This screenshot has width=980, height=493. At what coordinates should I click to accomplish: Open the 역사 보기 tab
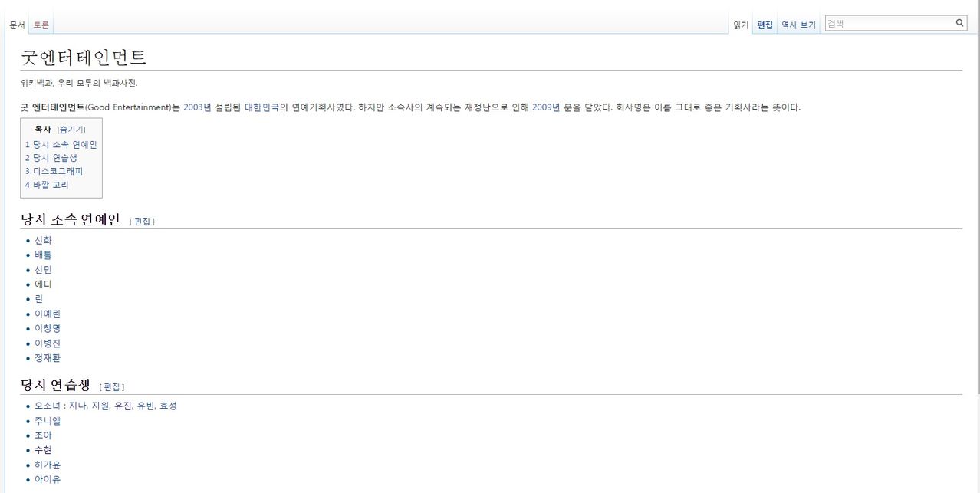(798, 25)
